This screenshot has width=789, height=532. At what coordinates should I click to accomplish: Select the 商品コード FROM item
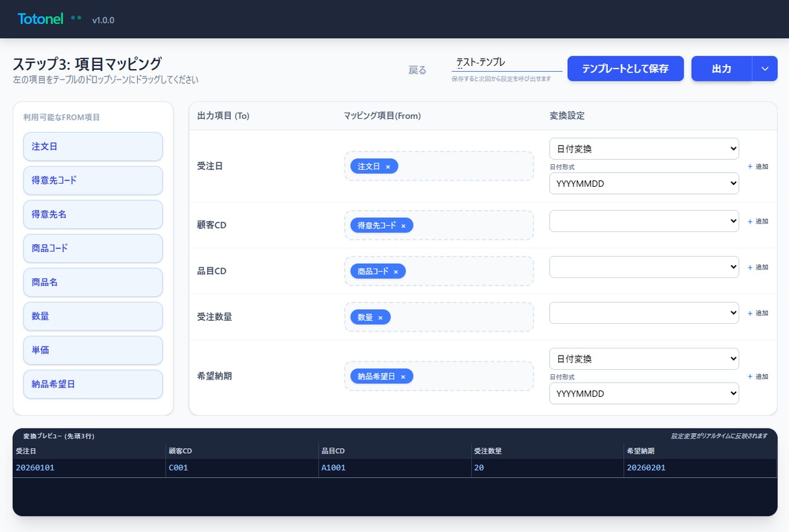[x=93, y=248]
